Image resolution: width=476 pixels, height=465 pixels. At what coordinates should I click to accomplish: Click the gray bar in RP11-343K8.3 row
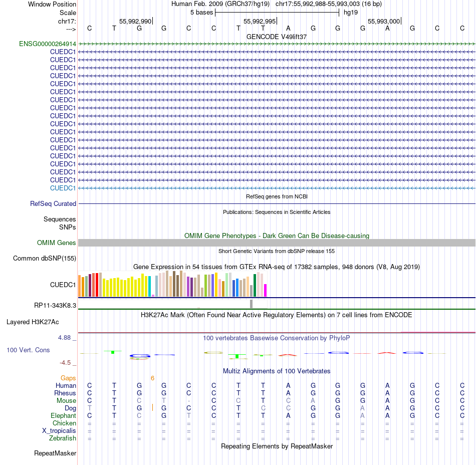pyautogui.click(x=251, y=304)
